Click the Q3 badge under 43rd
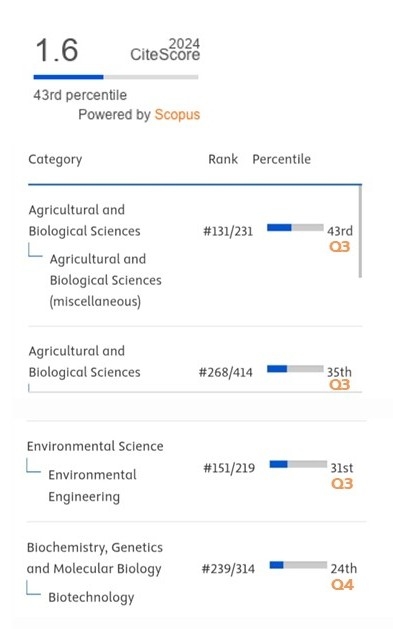The image size is (393, 629). point(340,247)
